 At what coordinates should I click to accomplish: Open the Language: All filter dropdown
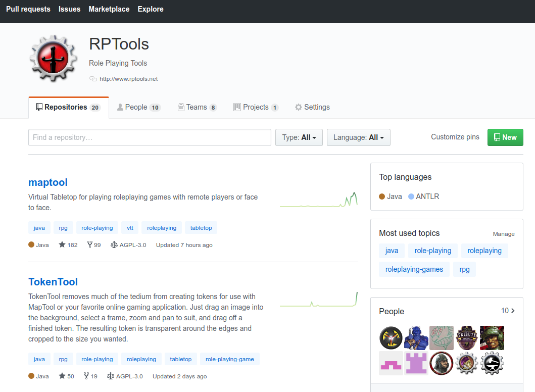pyautogui.click(x=359, y=137)
